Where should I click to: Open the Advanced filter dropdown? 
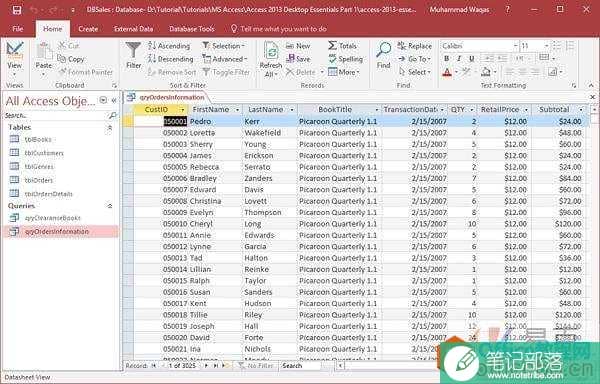coord(225,59)
